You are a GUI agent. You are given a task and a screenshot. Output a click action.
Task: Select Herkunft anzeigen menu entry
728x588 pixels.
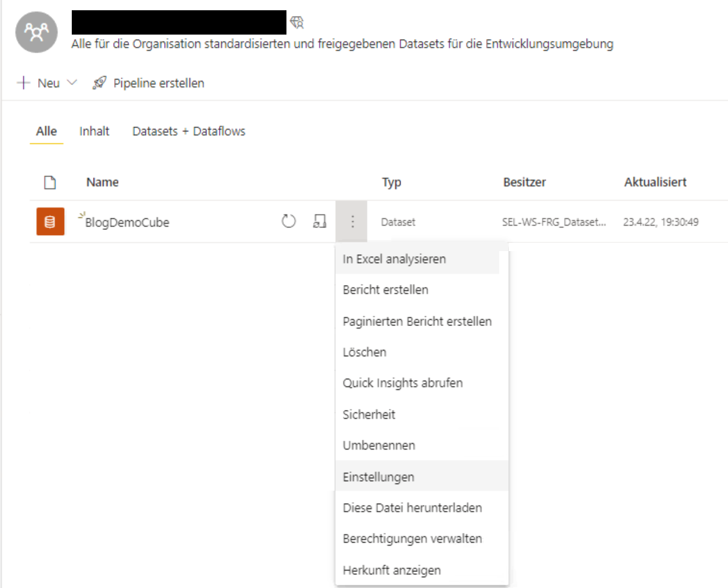coord(422,570)
